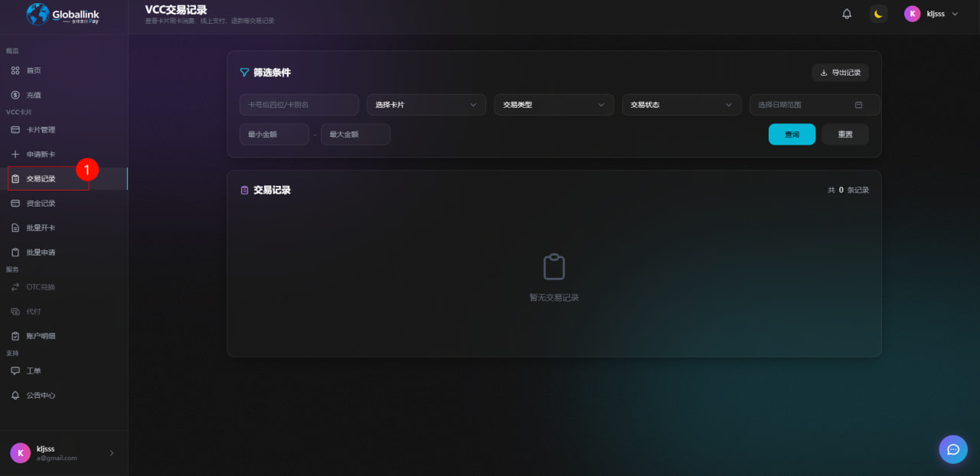The height and width of the screenshot is (476, 980).
Task: Click the 查询 query button
Action: coord(792,134)
